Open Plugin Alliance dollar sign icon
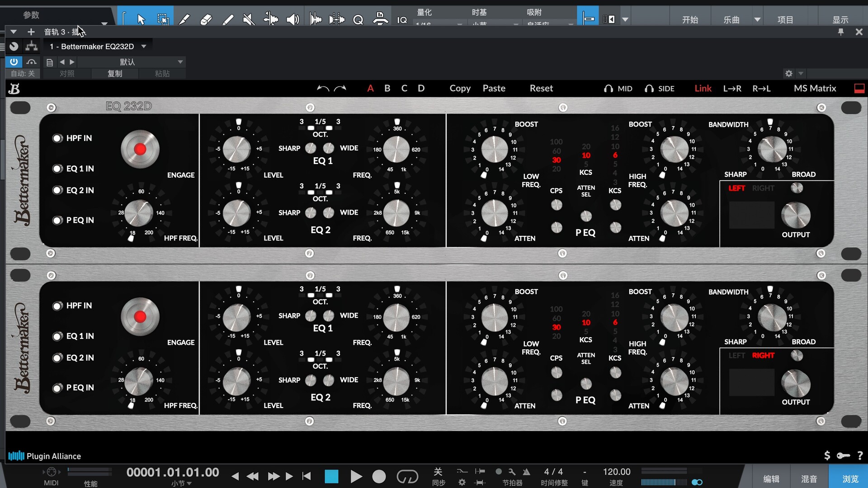The width and height of the screenshot is (868, 488). (827, 455)
